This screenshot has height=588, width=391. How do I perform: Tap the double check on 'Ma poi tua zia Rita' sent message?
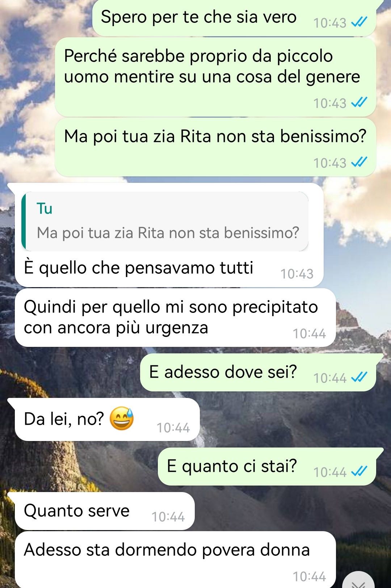pyautogui.click(x=359, y=162)
